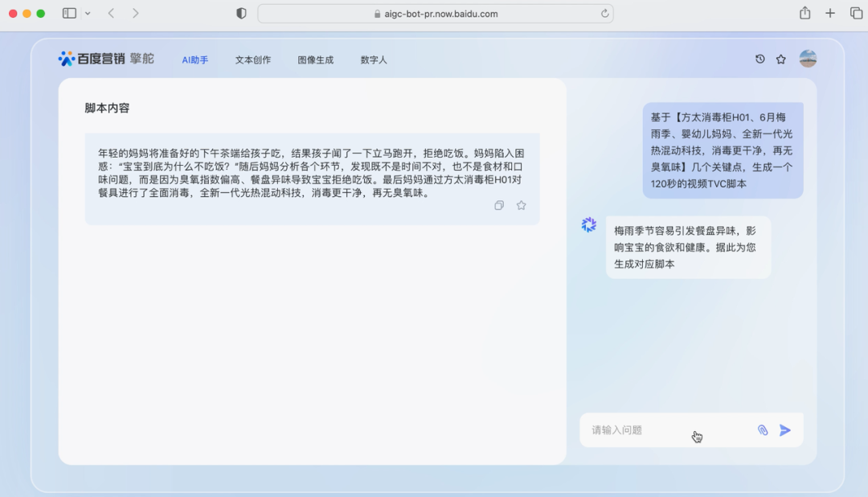Click the Baidu Marketing logo
The image size is (868, 497).
tap(106, 59)
